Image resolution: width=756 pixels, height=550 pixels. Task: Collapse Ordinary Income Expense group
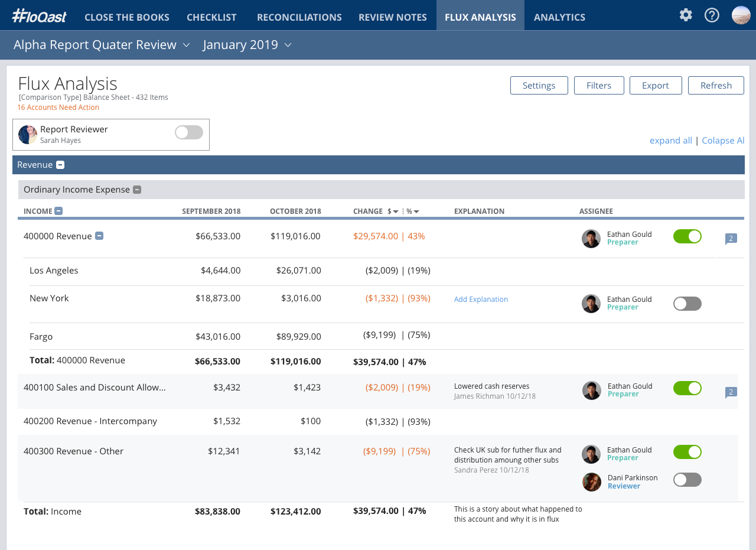pyautogui.click(x=137, y=190)
